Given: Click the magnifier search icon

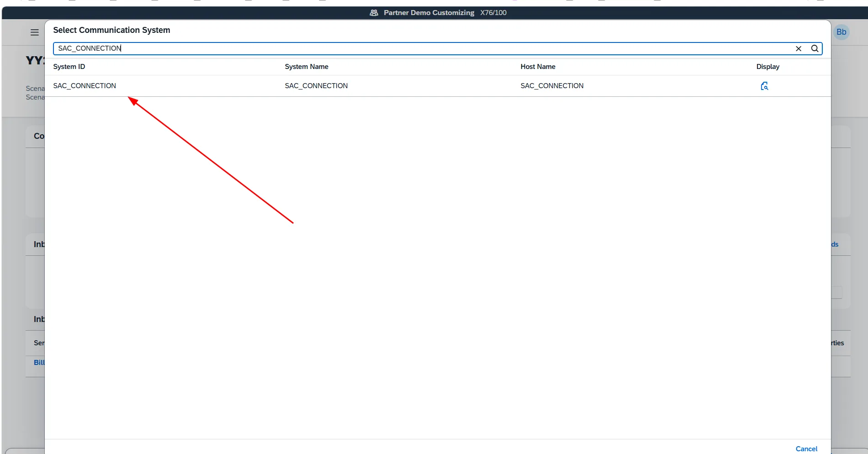Looking at the screenshot, I should pyautogui.click(x=815, y=48).
